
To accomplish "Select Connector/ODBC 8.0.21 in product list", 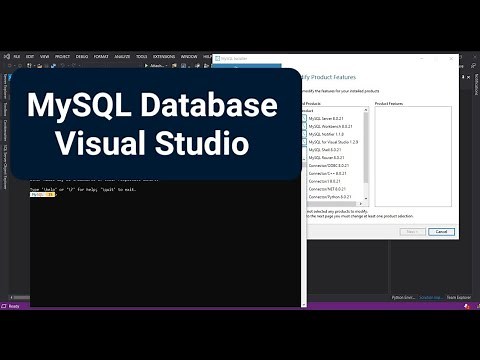I will pyautogui.click(x=329, y=165).
